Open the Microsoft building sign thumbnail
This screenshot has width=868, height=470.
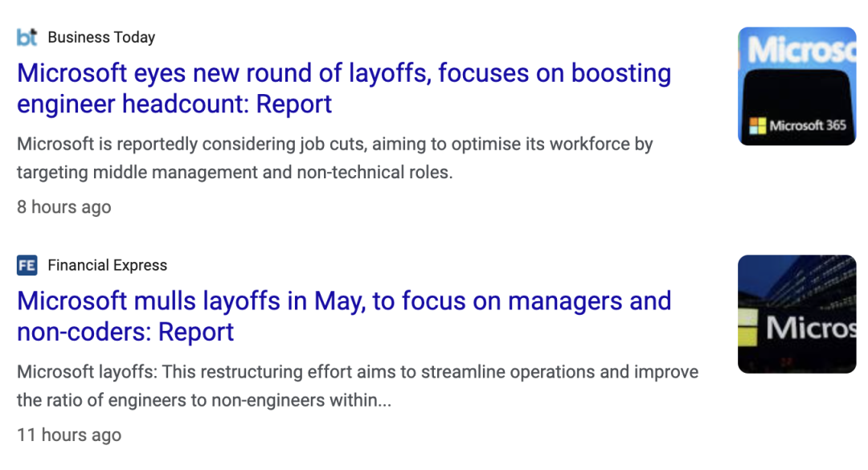point(796,314)
